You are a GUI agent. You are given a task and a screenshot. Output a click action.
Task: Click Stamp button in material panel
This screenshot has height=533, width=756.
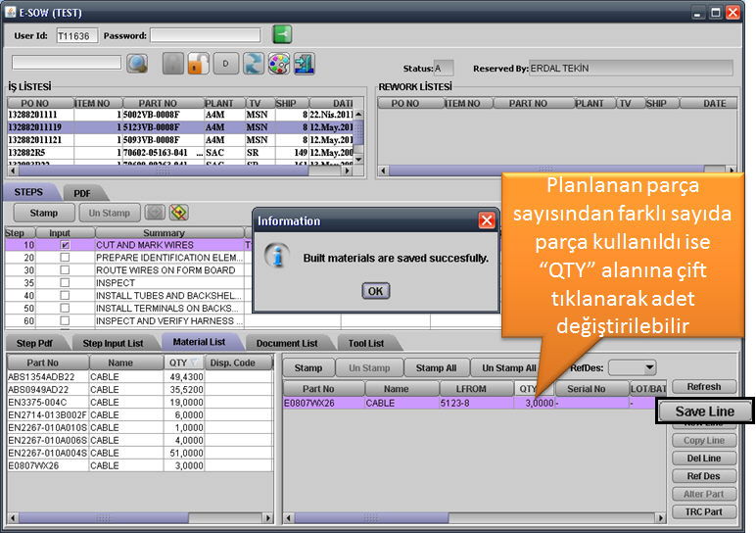pos(308,368)
